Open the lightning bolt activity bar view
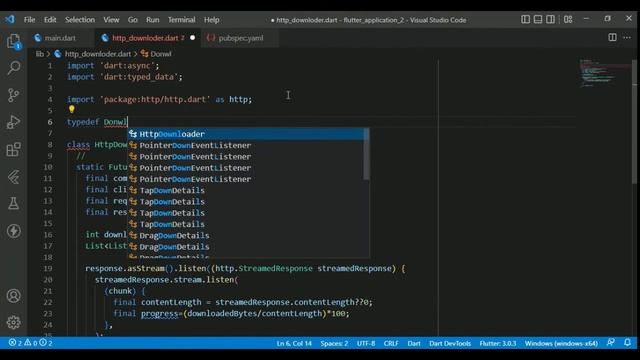Screen dimensions: 640x360 tap(13, 231)
